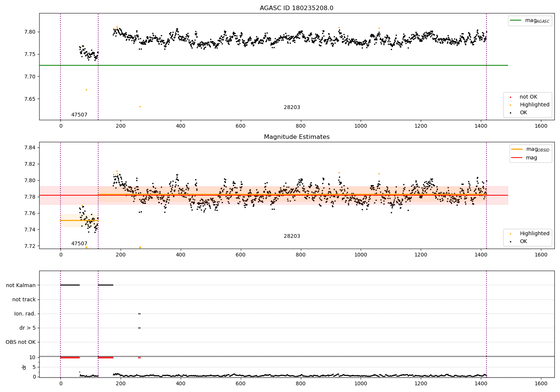Click the 'not track' axis label
The width and height of the screenshot is (560, 392).
coord(24,299)
